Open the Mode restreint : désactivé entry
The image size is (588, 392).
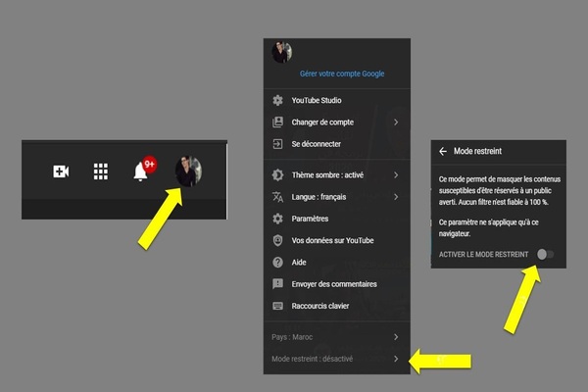pos(333,359)
